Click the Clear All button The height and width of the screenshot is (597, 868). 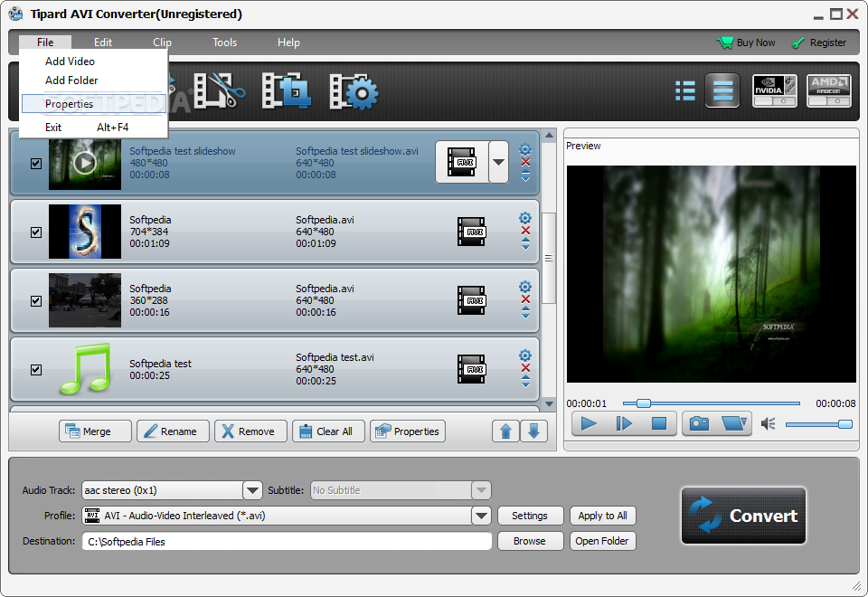(x=328, y=431)
